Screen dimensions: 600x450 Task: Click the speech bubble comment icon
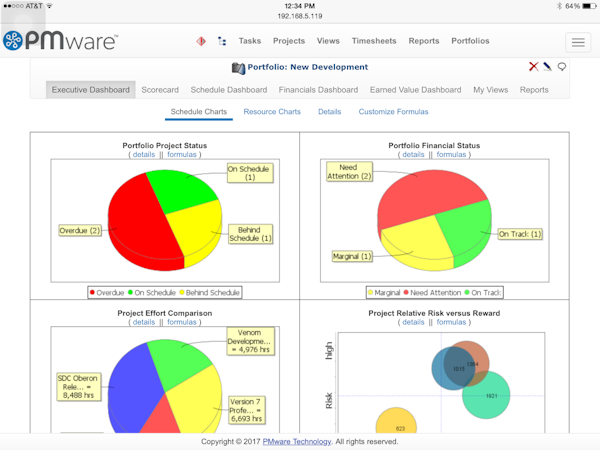pyautogui.click(x=561, y=67)
